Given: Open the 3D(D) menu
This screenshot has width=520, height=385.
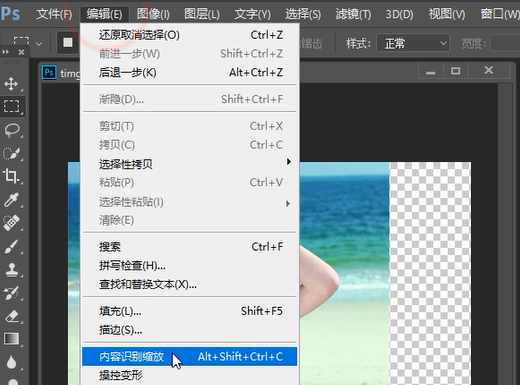Looking at the screenshot, I should (399, 14).
